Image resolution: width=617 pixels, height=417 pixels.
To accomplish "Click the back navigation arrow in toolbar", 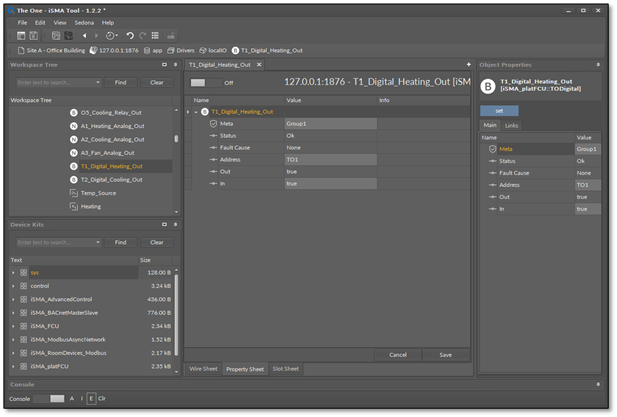I will coord(84,35).
